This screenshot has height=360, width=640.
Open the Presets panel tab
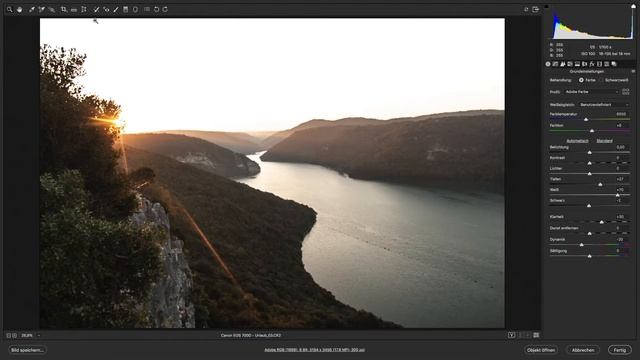click(607, 64)
